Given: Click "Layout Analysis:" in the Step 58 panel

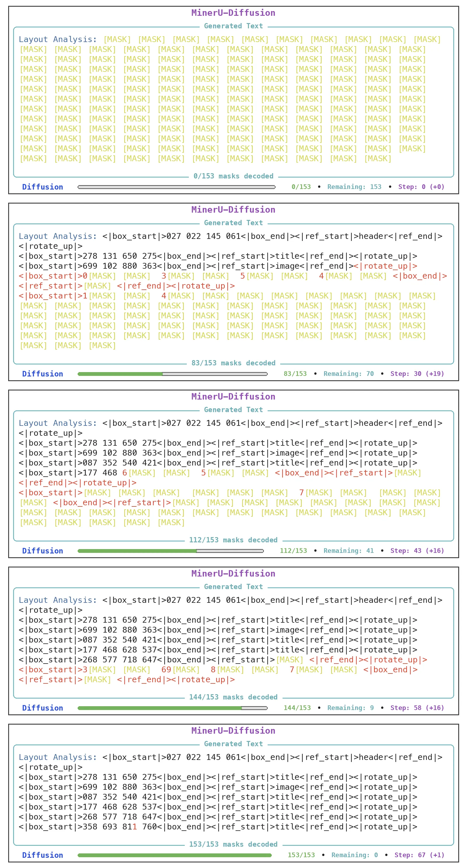Looking at the screenshot, I should pyautogui.click(x=57, y=600).
